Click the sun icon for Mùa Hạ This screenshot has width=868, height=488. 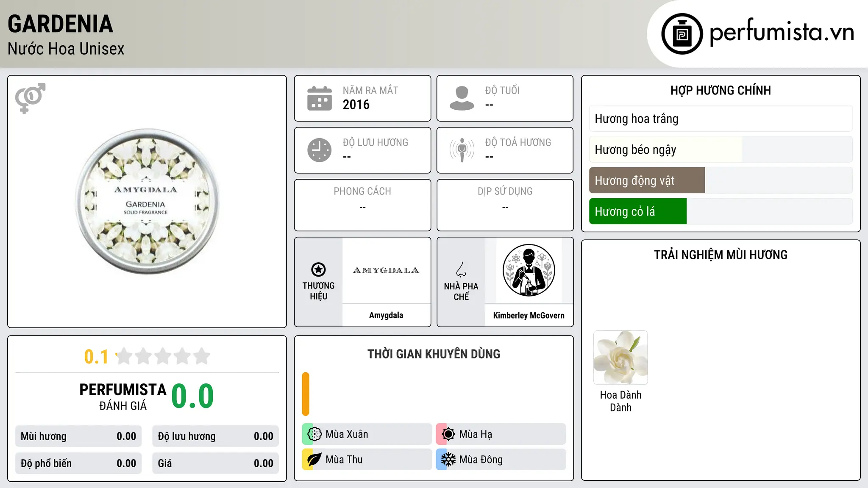coord(448,434)
